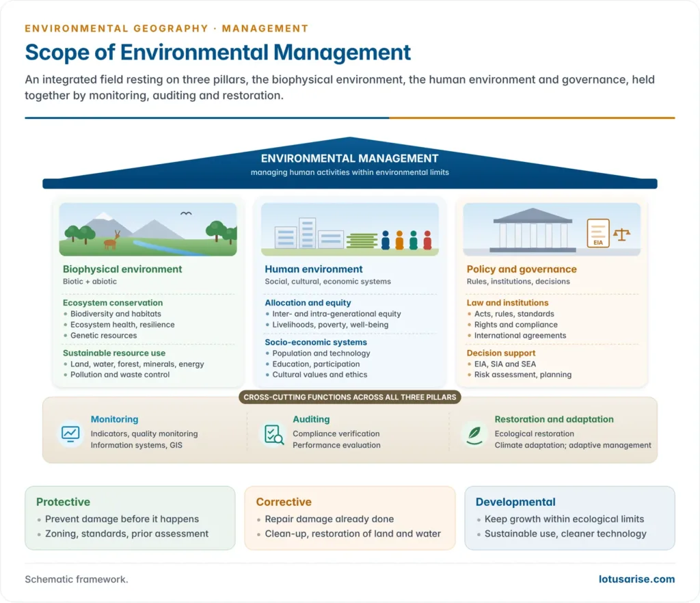Click the orange person figure icon
The height and width of the screenshot is (603, 700).
399,240
